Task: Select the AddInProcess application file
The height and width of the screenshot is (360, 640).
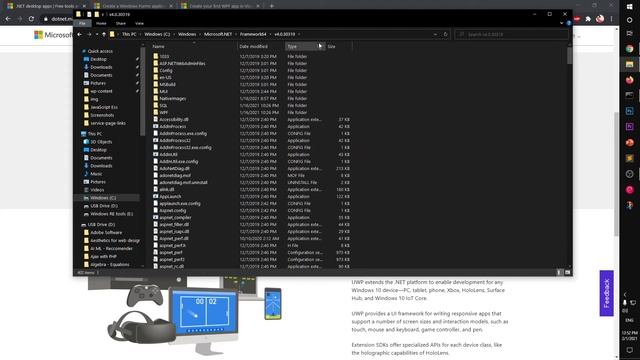Action: point(173,126)
